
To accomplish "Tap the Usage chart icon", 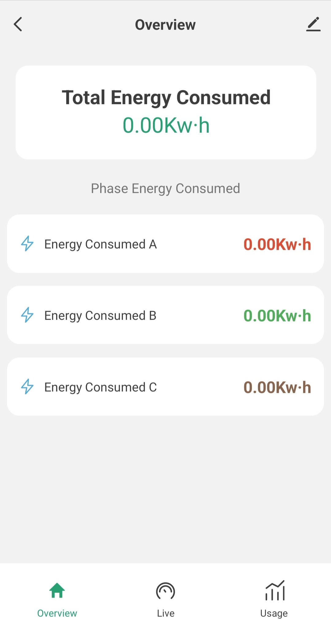I will pyautogui.click(x=275, y=591).
